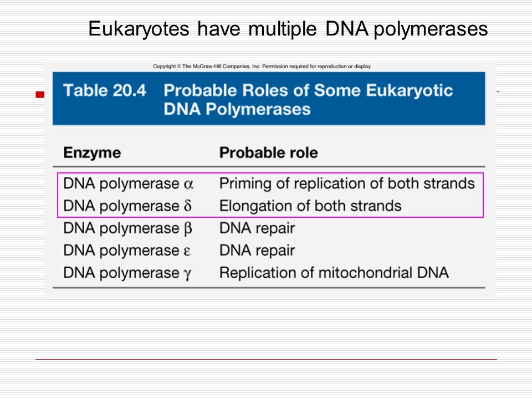Click 'Priming of replication of both strands'

click(x=347, y=183)
